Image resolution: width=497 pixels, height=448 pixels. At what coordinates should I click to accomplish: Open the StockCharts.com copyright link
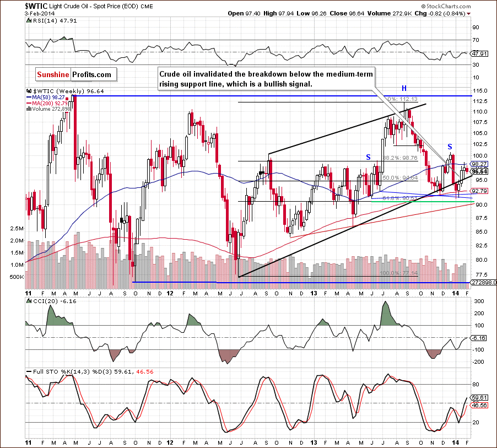[x=446, y=6]
